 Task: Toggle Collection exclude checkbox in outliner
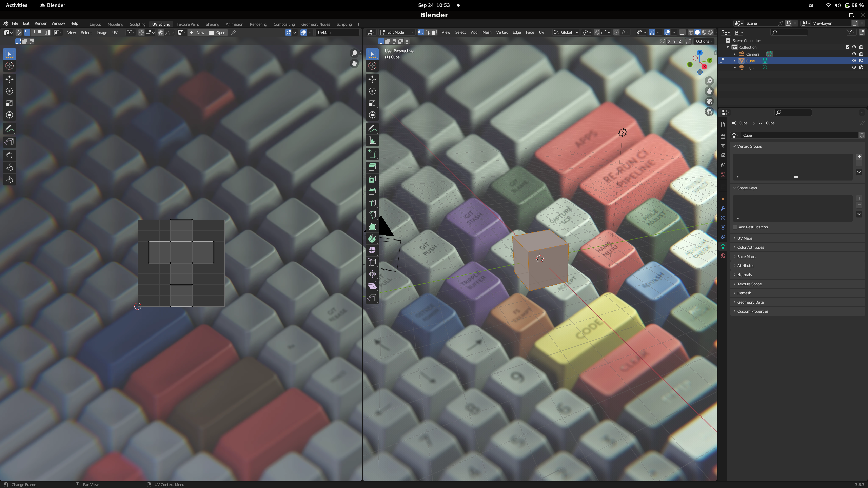coord(848,47)
